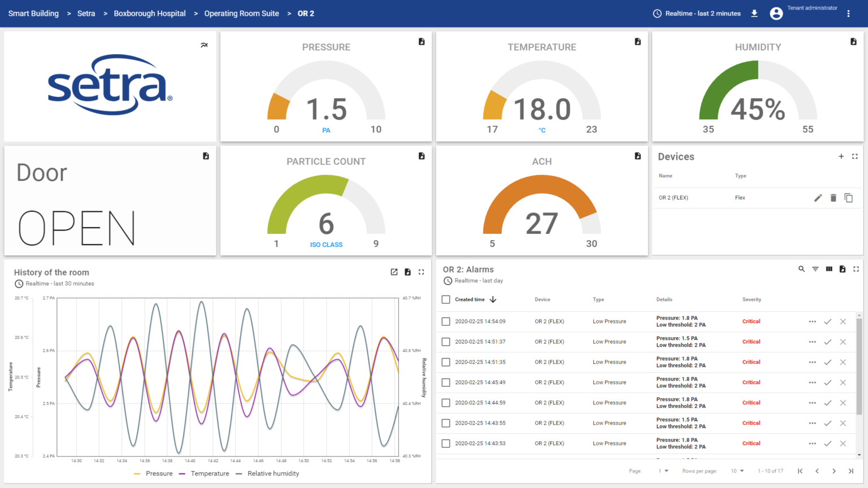Change History chart Realtime - last 30 minutes window
The image size is (868, 488).
point(54,284)
